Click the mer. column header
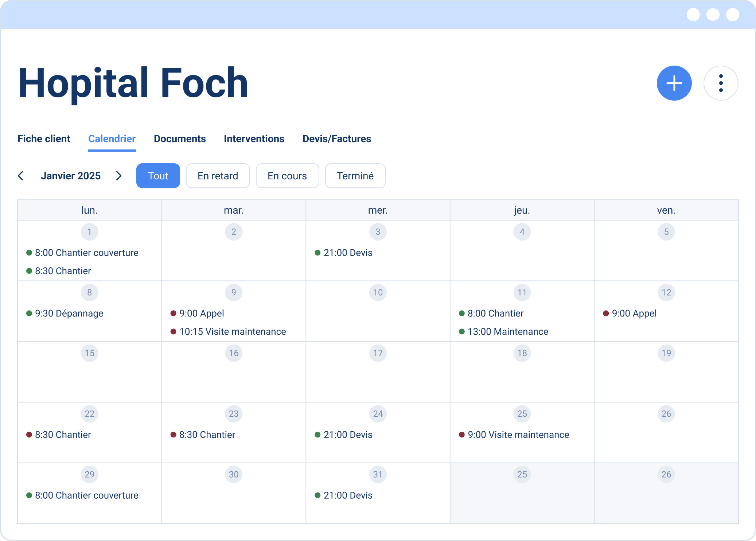The height and width of the screenshot is (541, 756). 378,210
